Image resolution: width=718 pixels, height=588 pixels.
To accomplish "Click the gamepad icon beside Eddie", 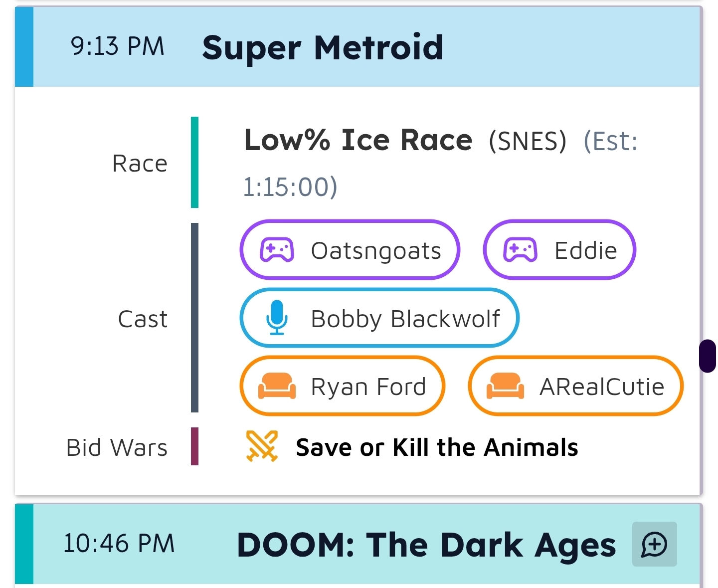I will (520, 249).
